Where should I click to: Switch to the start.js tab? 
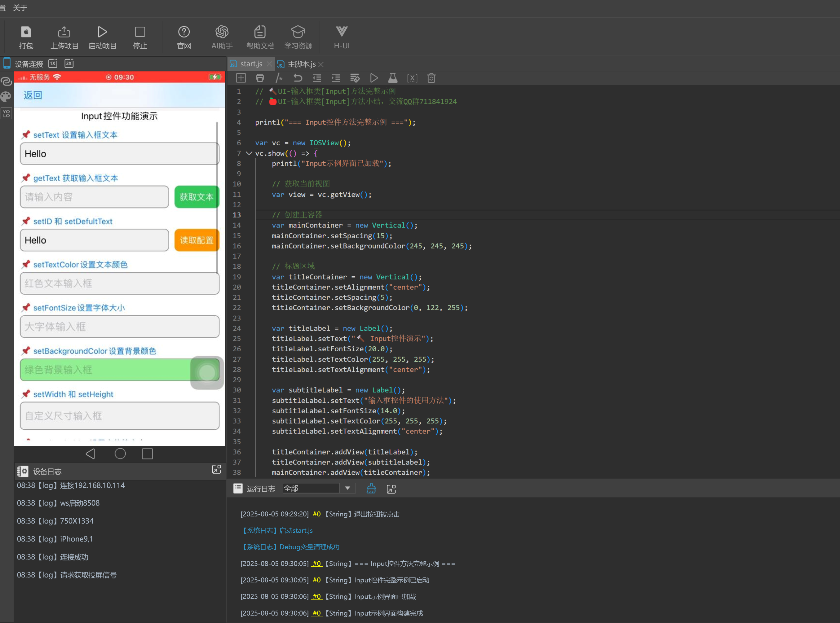coord(251,64)
